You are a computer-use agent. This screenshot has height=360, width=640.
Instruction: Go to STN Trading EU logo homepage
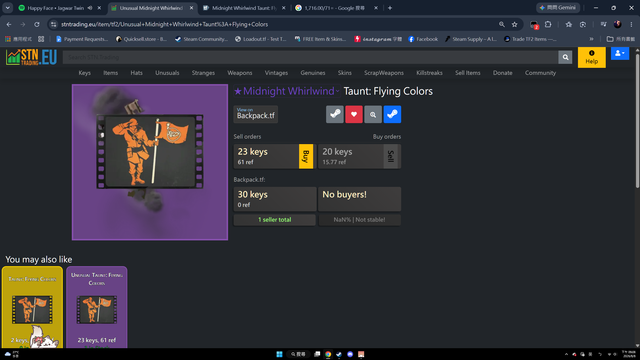tap(31, 57)
